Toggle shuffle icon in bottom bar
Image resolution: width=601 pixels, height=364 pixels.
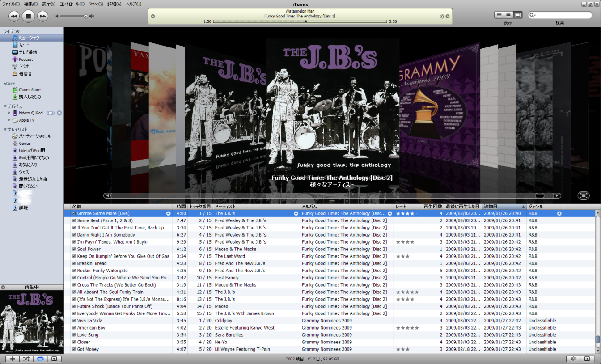point(26,359)
